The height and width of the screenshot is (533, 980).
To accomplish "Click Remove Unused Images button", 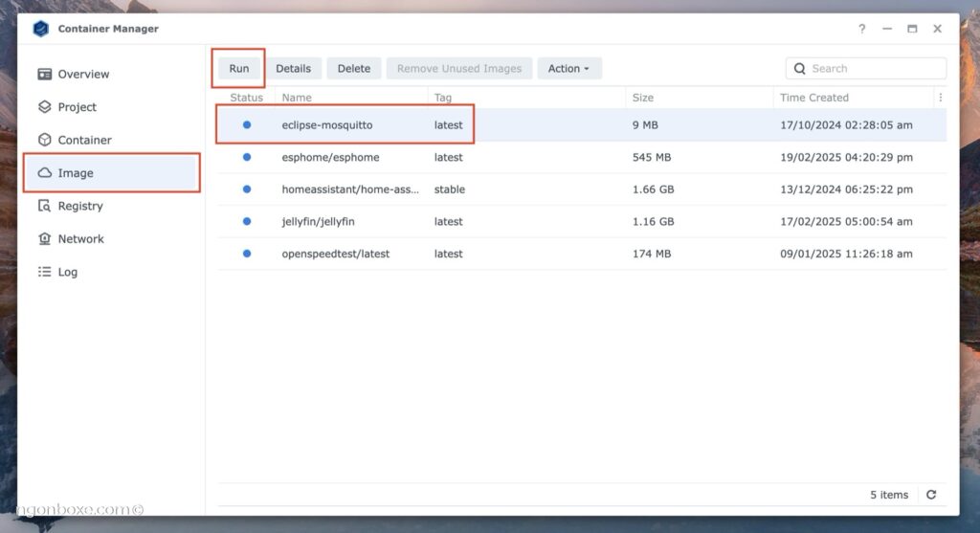I will [459, 69].
